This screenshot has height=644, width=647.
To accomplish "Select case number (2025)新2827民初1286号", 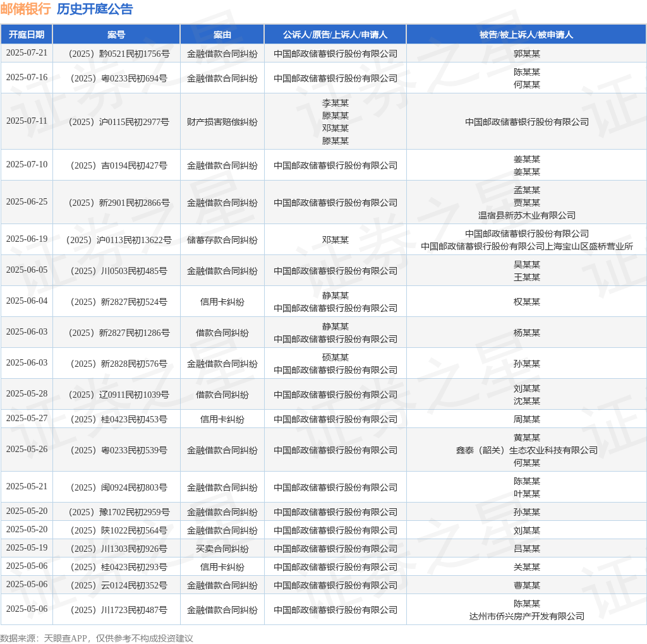I will (119, 333).
